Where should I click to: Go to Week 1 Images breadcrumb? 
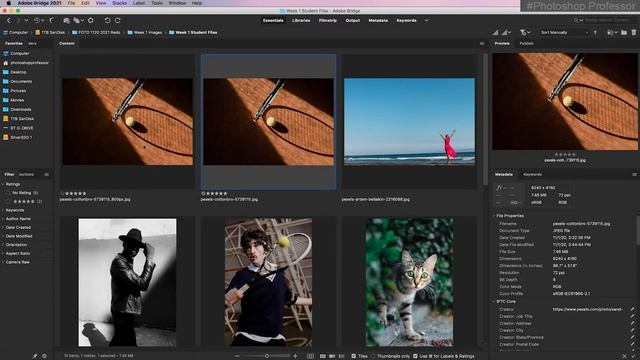click(x=145, y=32)
